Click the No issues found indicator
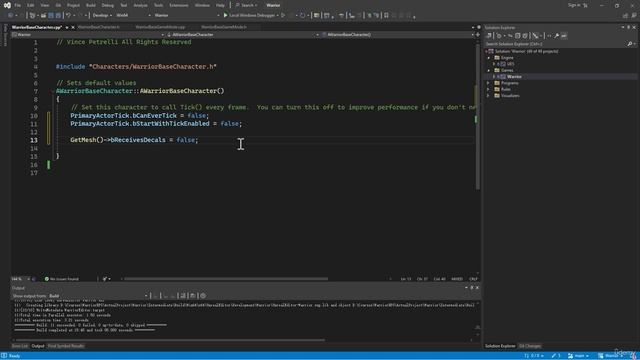Viewport: 640px width, 360px height. coord(61,279)
